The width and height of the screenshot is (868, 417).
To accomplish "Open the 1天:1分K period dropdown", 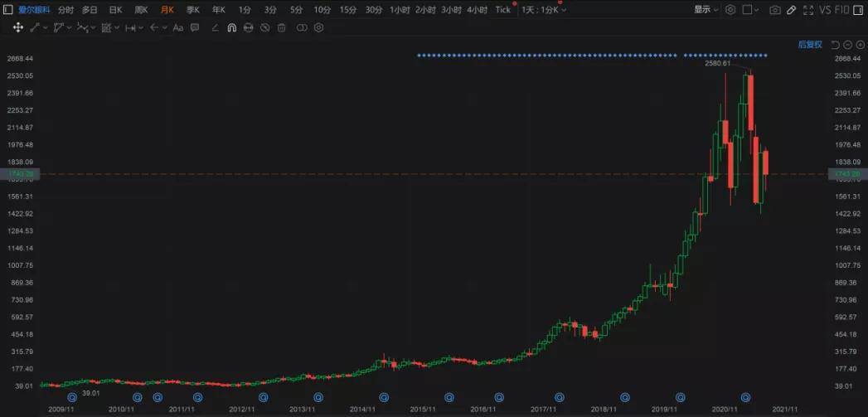I will [544, 10].
